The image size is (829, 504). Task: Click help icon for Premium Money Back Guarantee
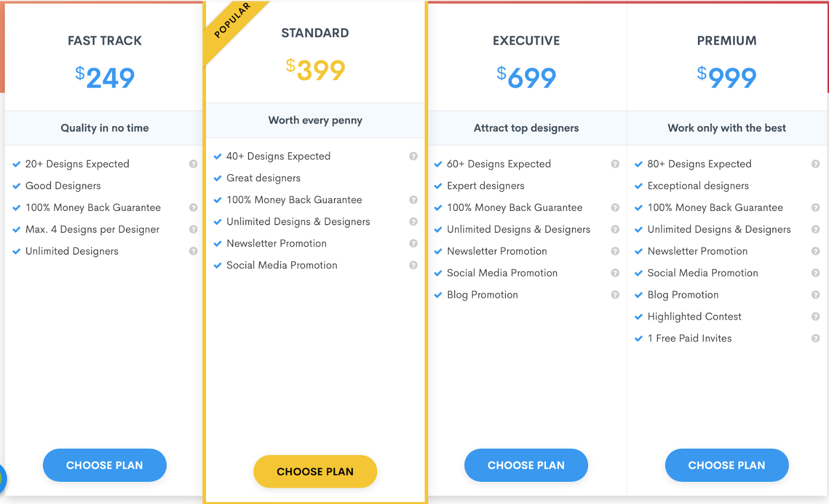pyautogui.click(x=816, y=207)
